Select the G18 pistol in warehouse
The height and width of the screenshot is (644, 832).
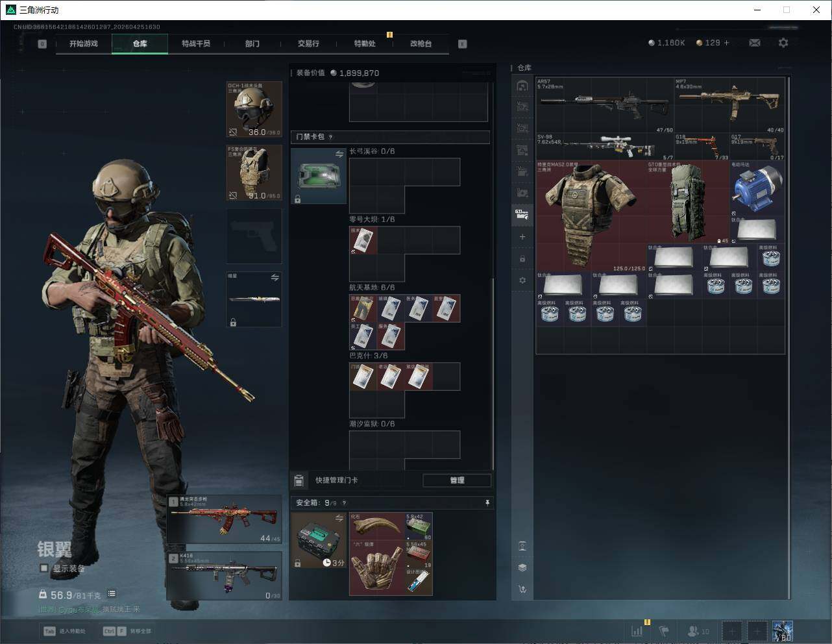702,147
